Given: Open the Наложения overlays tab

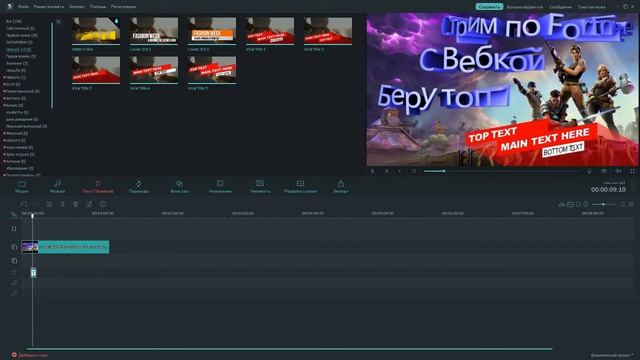Looking at the screenshot, I should [x=220, y=187].
